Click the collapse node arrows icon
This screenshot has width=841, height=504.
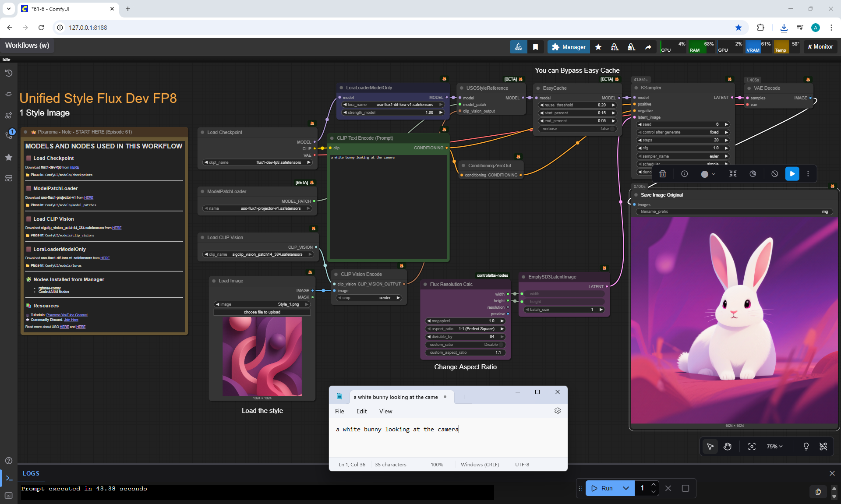[x=733, y=174]
